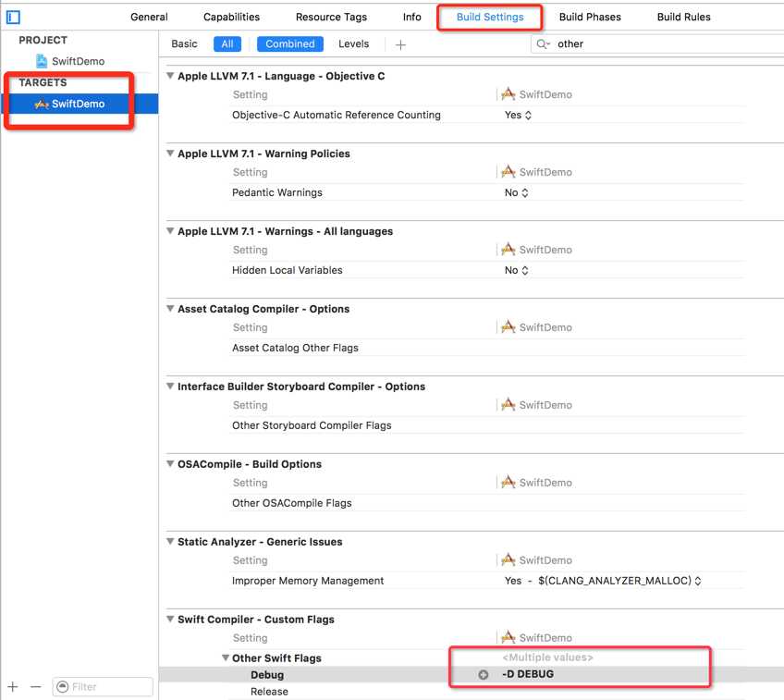Collapse OSACompile Build Options section
784x700 pixels.
(170, 464)
